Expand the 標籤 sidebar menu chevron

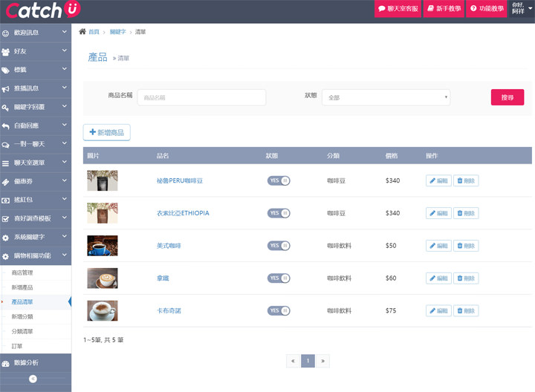[x=65, y=69]
